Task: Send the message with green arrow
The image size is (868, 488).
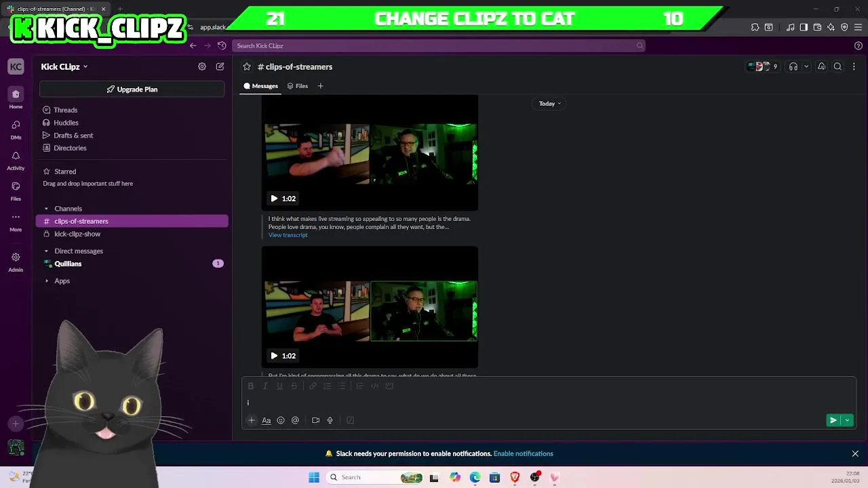Action: coord(833,420)
